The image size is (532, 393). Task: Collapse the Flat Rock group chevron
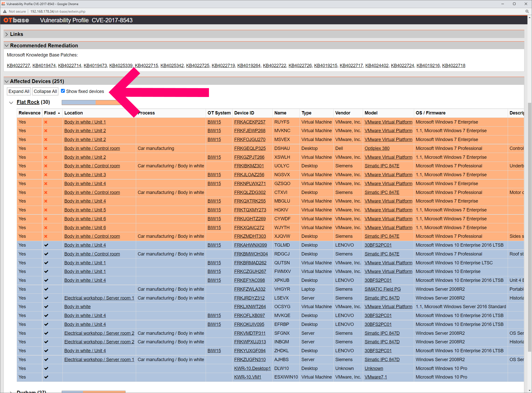tap(11, 102)
